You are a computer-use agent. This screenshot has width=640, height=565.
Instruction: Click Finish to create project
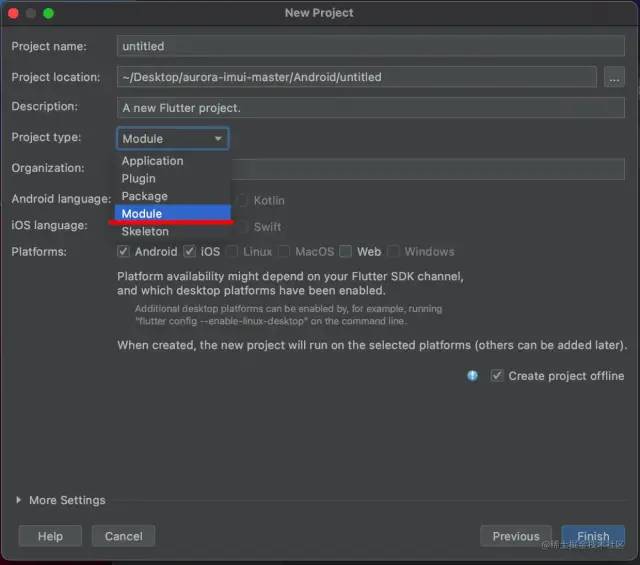tap(593, 536)
